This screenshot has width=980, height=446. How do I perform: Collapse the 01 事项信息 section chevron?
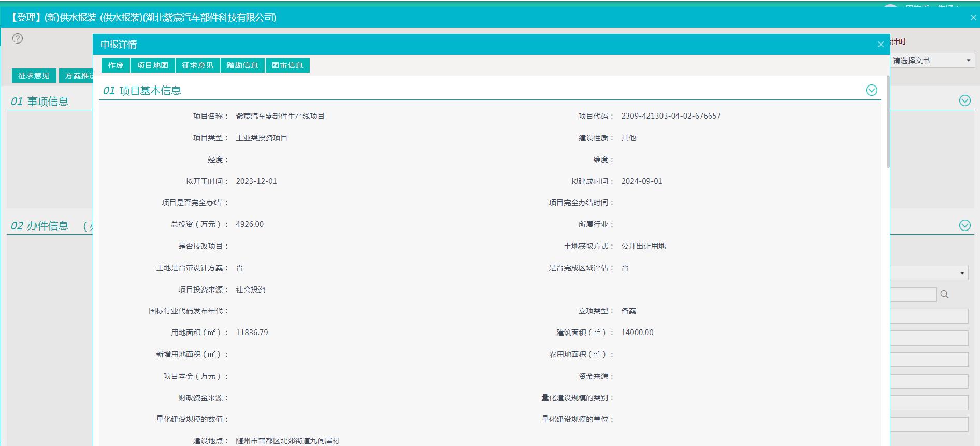pos(964,100)
